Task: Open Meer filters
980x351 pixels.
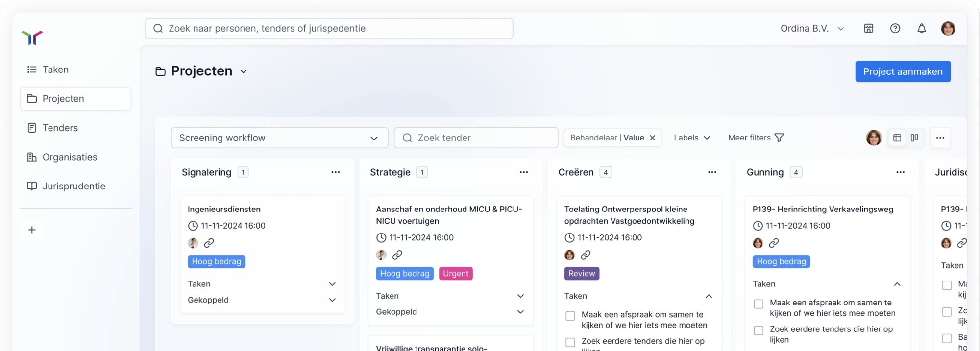Action: (756, 138)
